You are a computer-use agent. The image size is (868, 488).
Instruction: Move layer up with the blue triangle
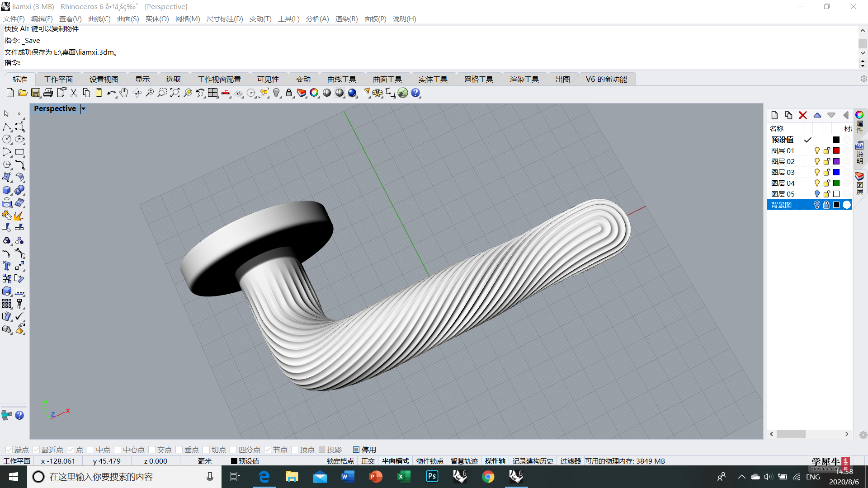coord(817,115)
